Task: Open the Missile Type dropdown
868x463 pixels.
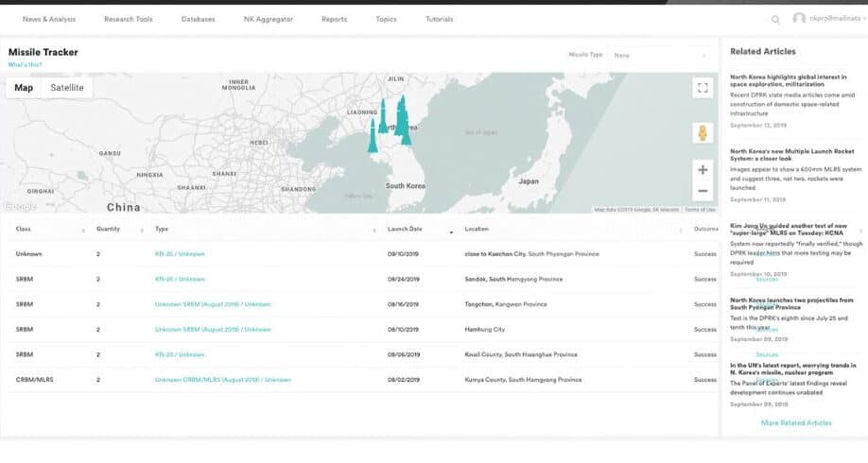Action: tap(659, 55)
